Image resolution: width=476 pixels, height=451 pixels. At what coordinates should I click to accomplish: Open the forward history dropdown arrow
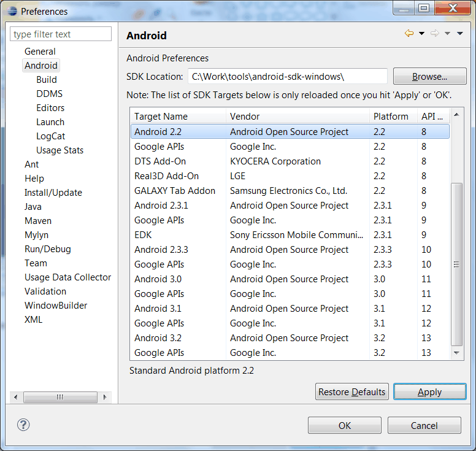pyautogui.click(x=447, y=33)
